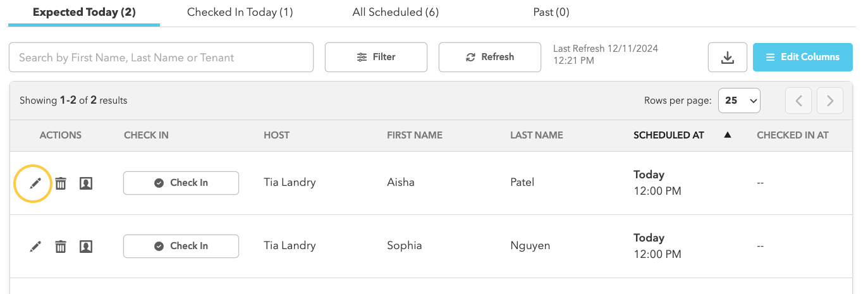Focus the name or tenant search field
This screenshot has width=868, height=294.
coord(161,58)
